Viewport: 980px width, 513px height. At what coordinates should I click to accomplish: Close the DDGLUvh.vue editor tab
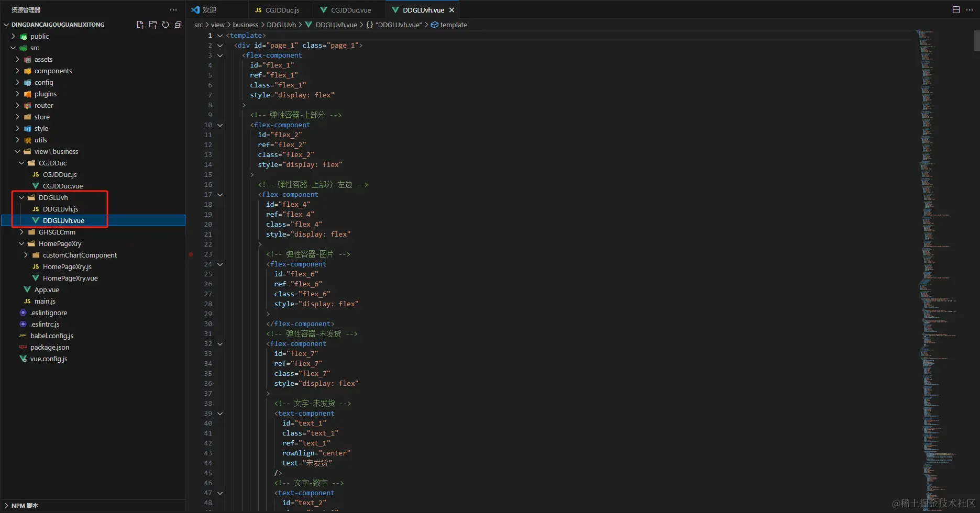coord(452,10)
